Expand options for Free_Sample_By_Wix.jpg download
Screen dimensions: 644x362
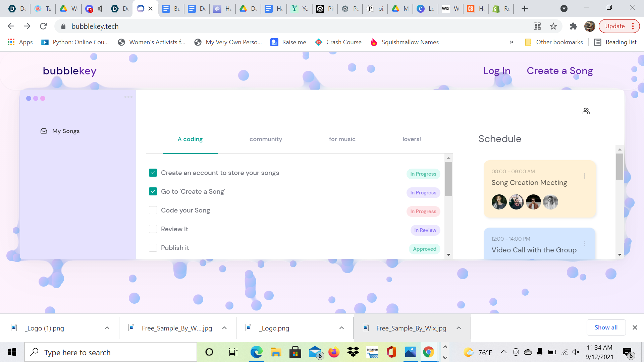459,328
